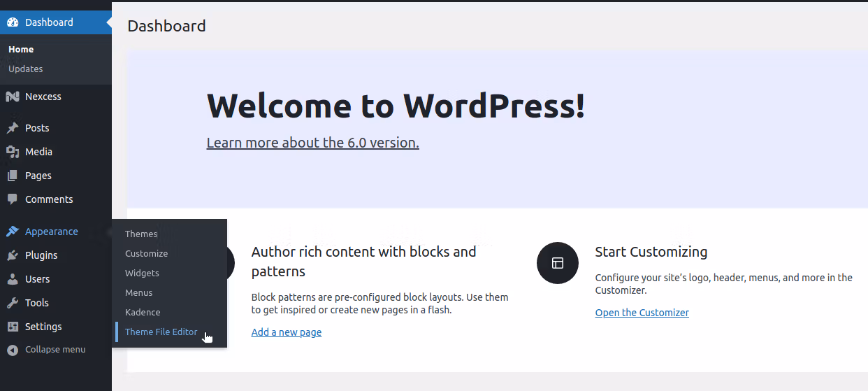Click the Dashboard page title
This screenshot has width=868, height=391.
point(167,27)
